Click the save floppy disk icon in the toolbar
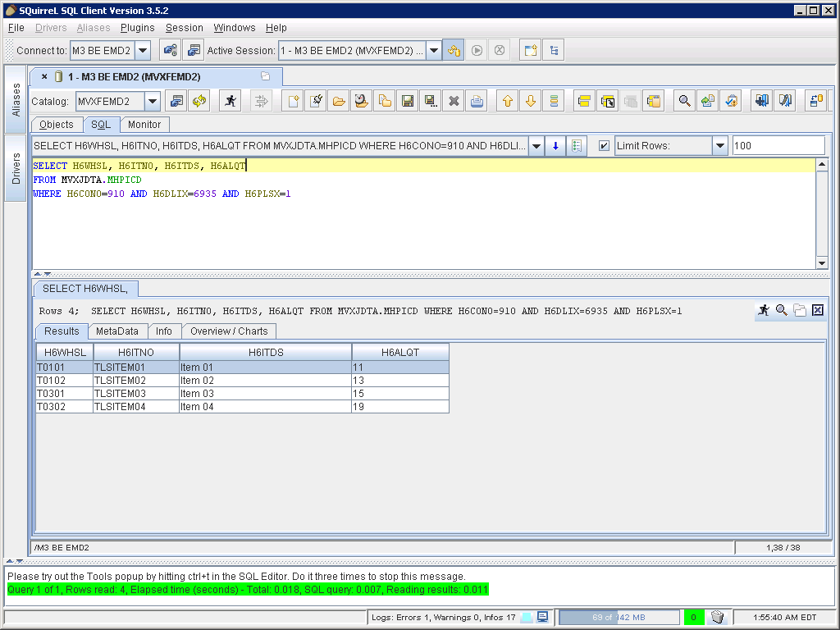This screenshot has width=840, height=630. pos(407,101)
